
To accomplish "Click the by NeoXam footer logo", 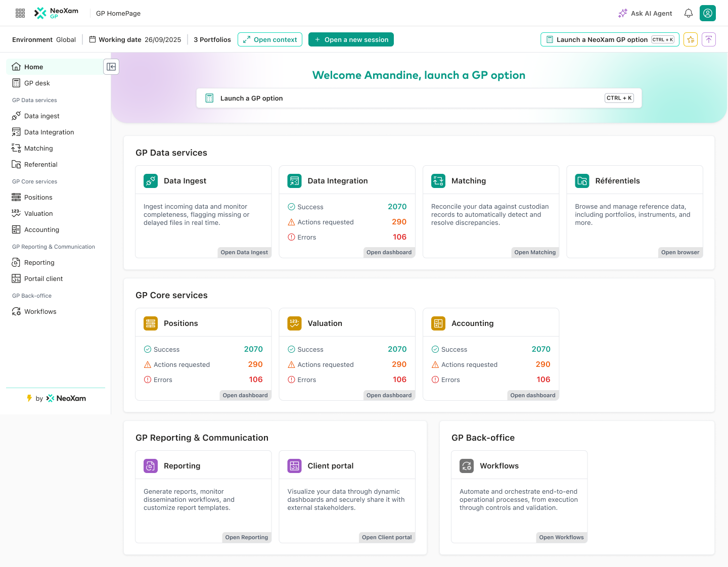I will click(56, 398).
